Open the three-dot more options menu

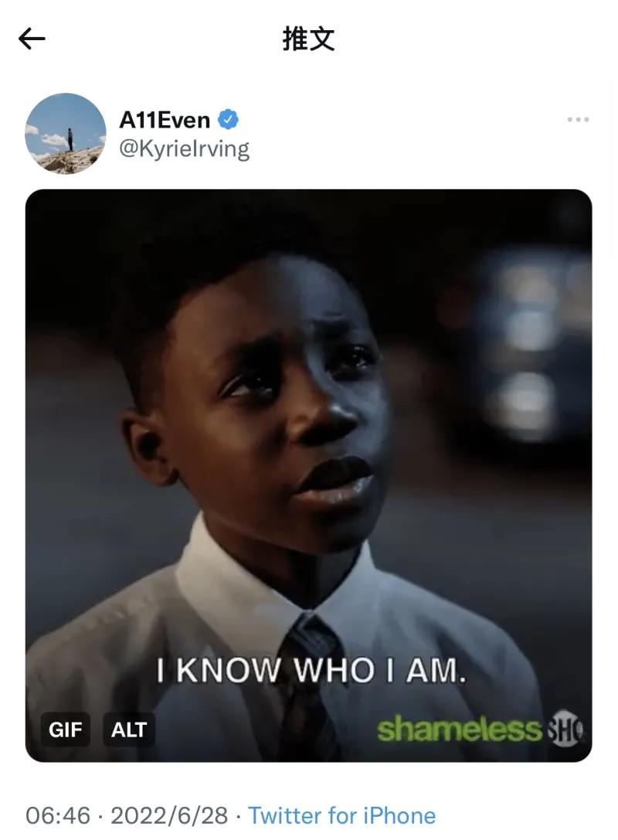[578, 120]
